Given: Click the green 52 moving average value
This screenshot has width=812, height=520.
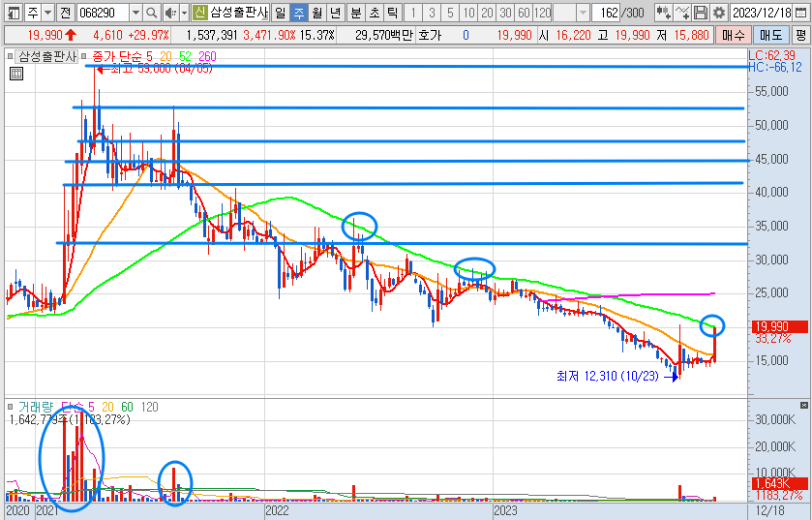Looking at the screenshot, I should point(185,56).
